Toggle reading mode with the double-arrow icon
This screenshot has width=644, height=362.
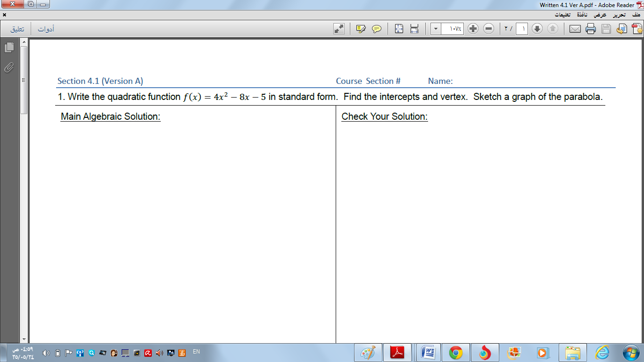point(338,29)
